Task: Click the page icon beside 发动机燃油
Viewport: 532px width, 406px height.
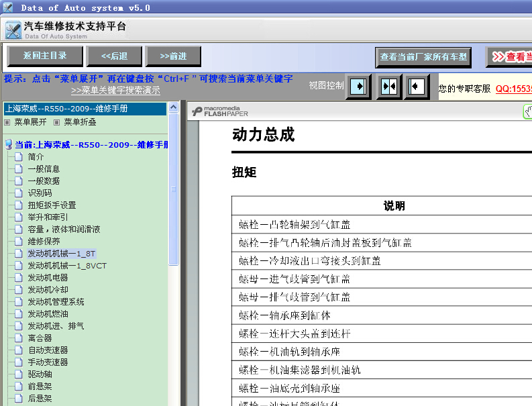Action: tap(19, 314)
